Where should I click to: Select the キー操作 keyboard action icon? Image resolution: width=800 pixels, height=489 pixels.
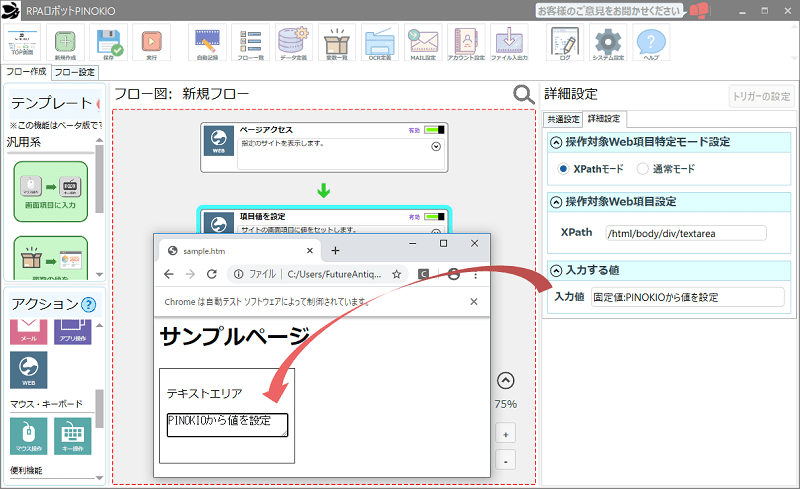click(72, 436)
